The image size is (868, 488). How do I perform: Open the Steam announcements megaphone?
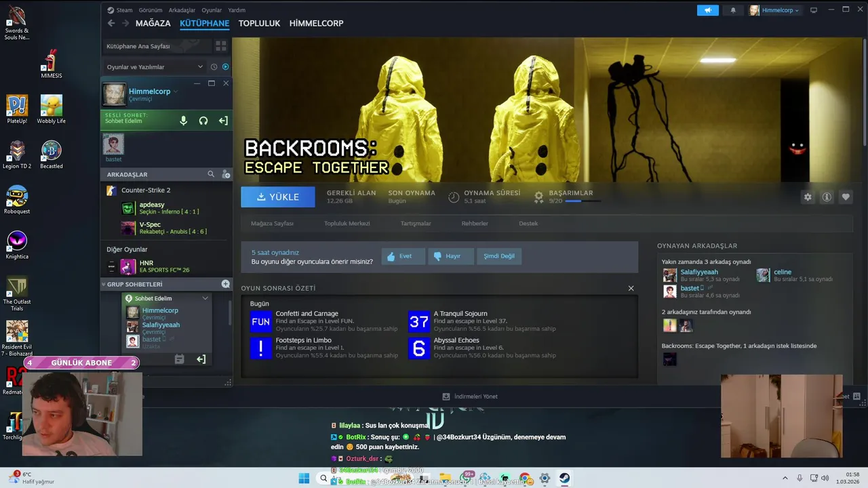click(707, 10)
